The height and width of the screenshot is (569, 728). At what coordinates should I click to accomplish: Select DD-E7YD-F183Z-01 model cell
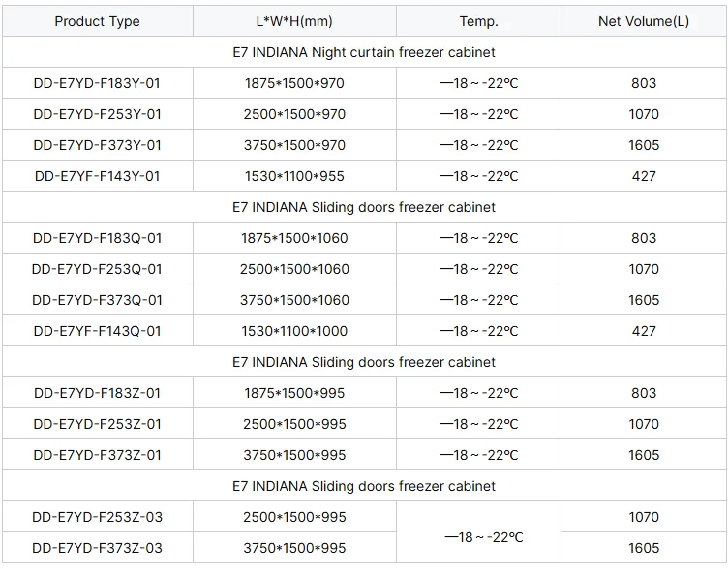pos(98,393)
